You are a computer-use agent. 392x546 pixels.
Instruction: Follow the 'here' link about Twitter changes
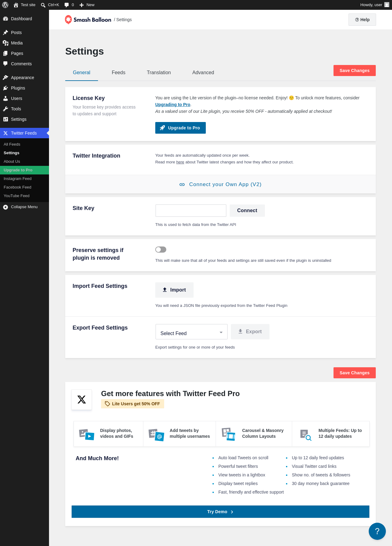click(180, 162)
